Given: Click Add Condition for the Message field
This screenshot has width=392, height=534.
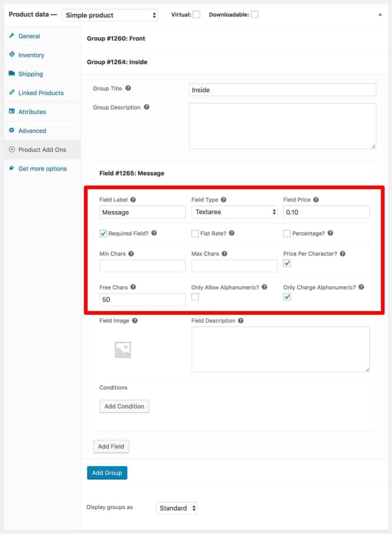Looking at the screenshot, I should (x=124, y=406).
